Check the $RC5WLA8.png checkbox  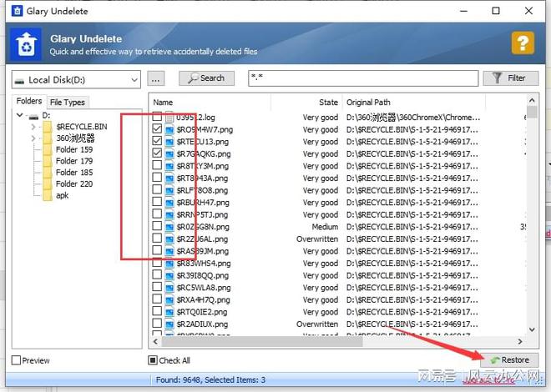[x=157, y=287]
